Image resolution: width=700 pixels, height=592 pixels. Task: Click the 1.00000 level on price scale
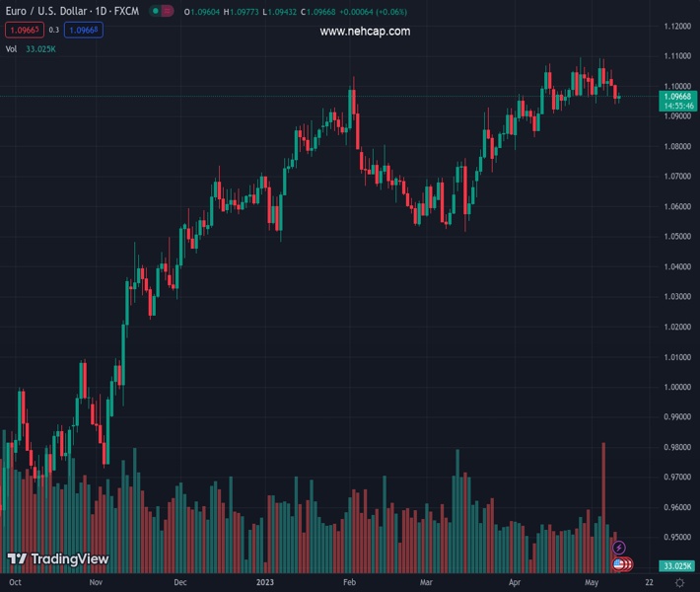(x=676, y=387)
